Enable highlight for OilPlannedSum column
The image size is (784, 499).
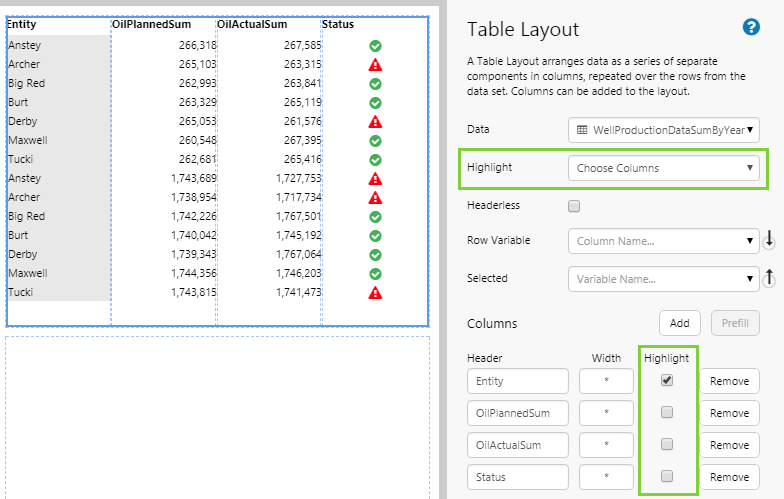(x=667, y=413)
